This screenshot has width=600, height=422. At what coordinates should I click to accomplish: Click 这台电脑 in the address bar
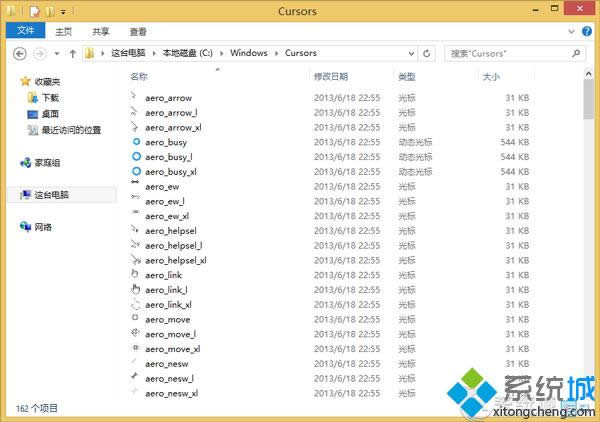(128, 53)
